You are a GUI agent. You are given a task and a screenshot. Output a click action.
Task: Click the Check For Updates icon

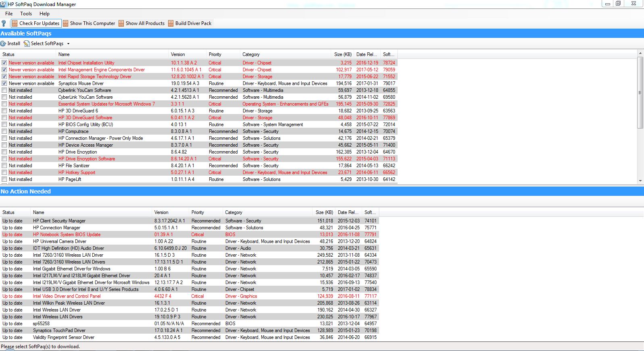point(15,23)
